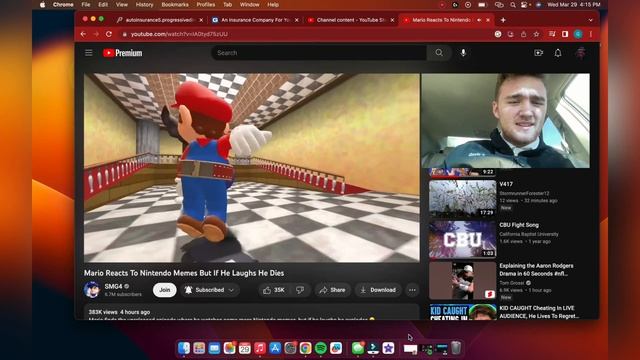Switch to the An Insurance Company For You tab

[255, 20]
